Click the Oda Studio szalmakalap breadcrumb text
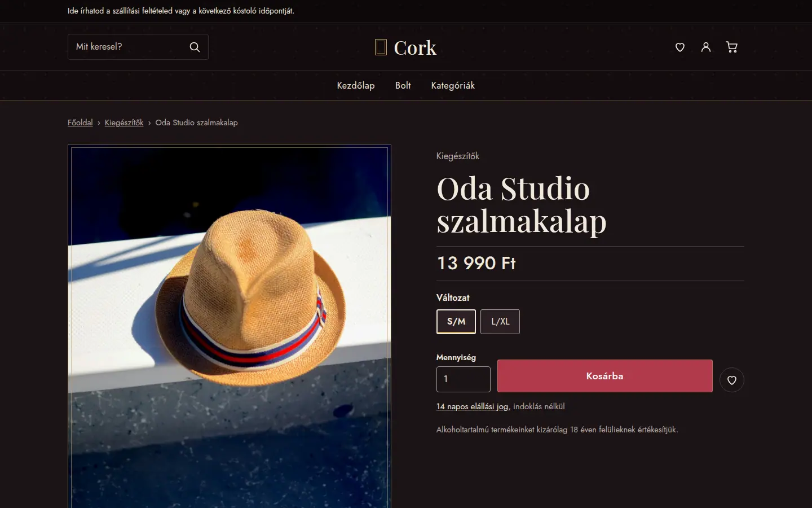The height and width of the screenshot is (508, 812). tap(196, 122)
